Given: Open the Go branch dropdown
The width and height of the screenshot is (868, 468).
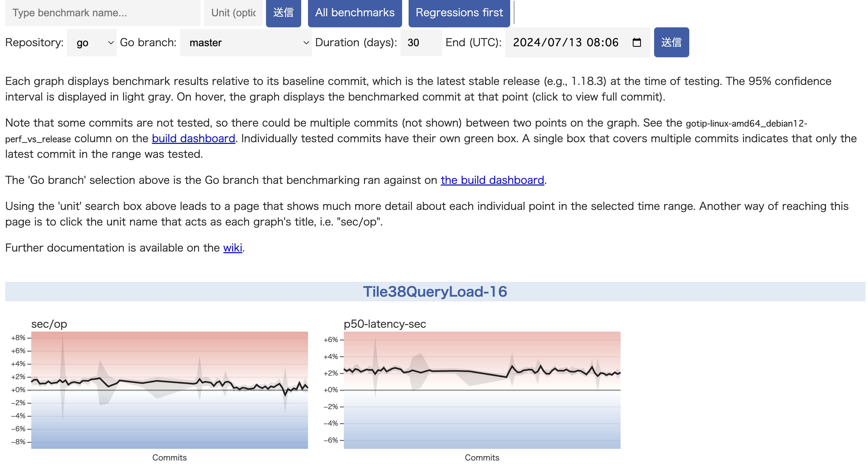Looking at the screenshot, I should coord(245,42).
